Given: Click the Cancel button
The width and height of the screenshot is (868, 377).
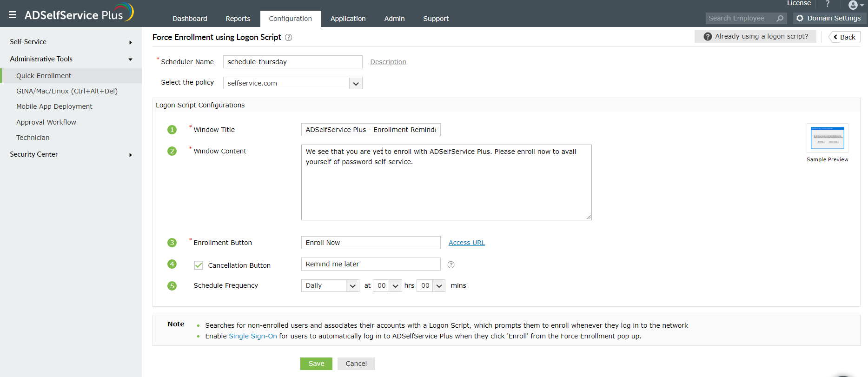Looking at the screenshot, I should click(x=356, y=364).
